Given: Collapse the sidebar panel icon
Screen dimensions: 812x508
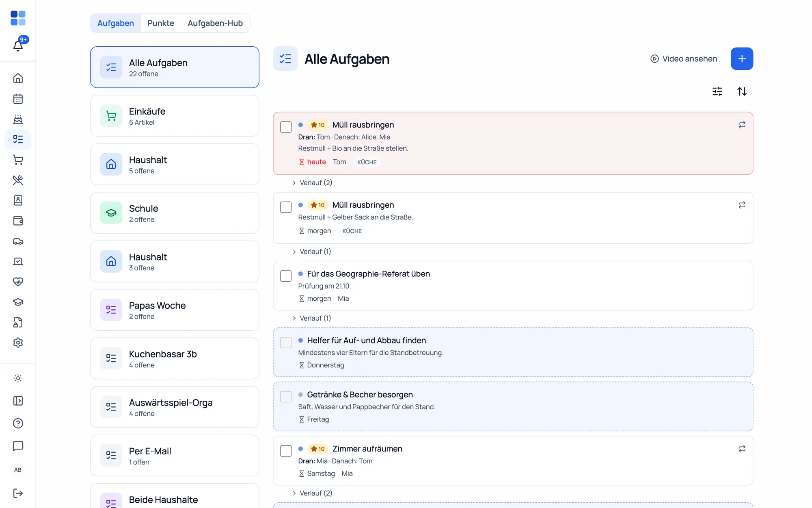Looking at the screenshot, I should tap(18, 401).
